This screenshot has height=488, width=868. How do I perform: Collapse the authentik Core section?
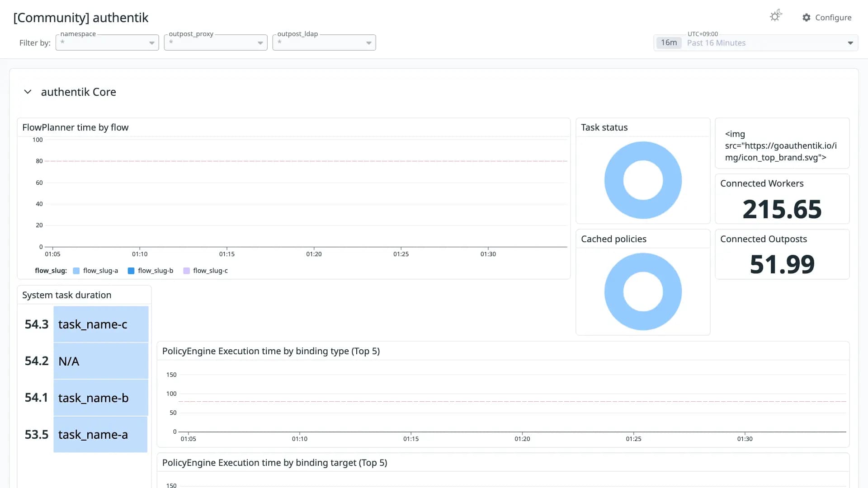(28, 92)
